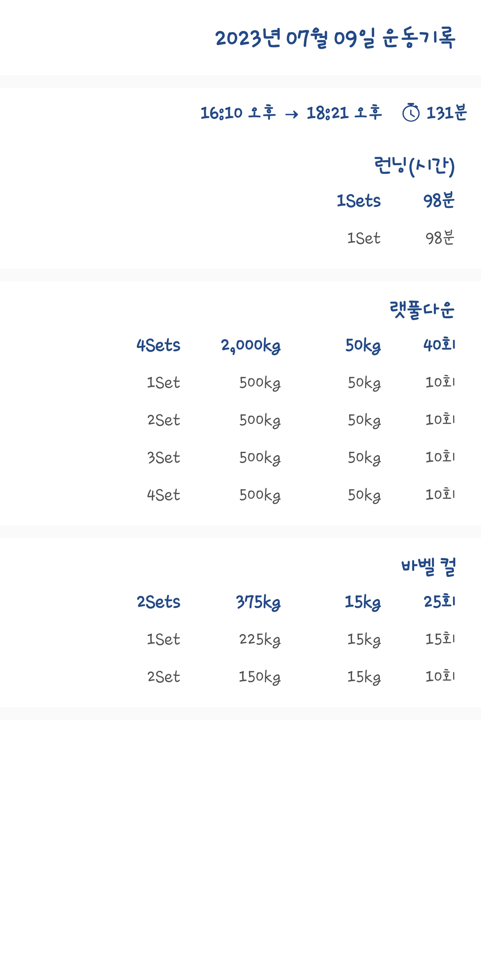The image size is (481, 980).
Task: Tap the 18:21 오후 end time
Action: click(x=344, y=113)
